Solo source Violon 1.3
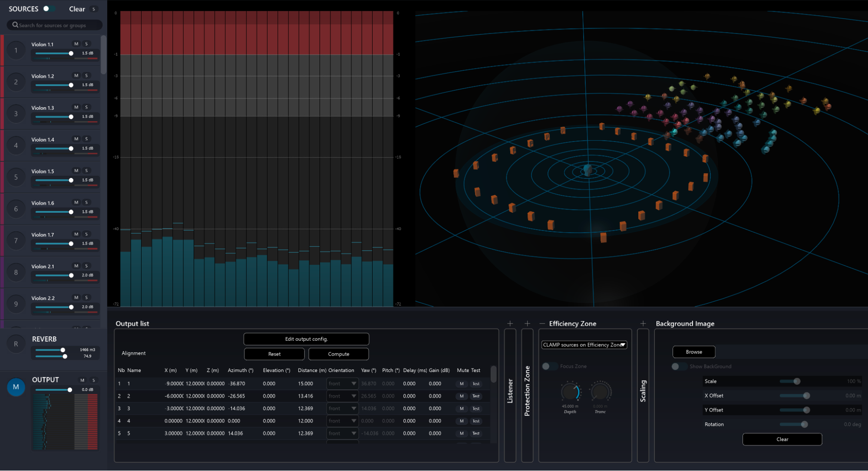This screenshot has height=471, width=868. tap(86, 107)
